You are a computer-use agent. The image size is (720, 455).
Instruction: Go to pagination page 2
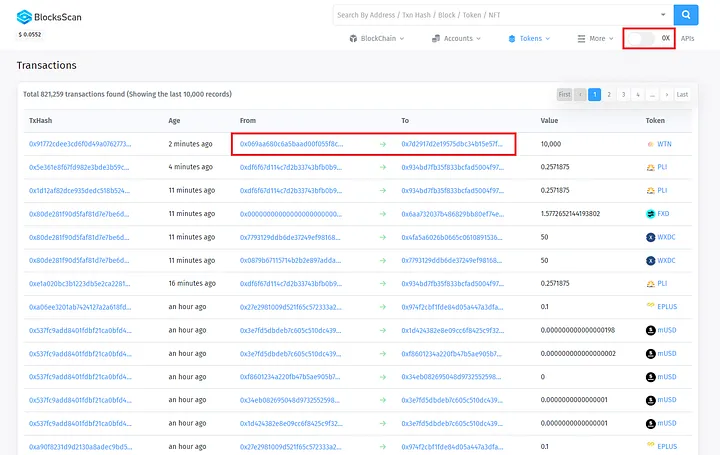[609, 95]
